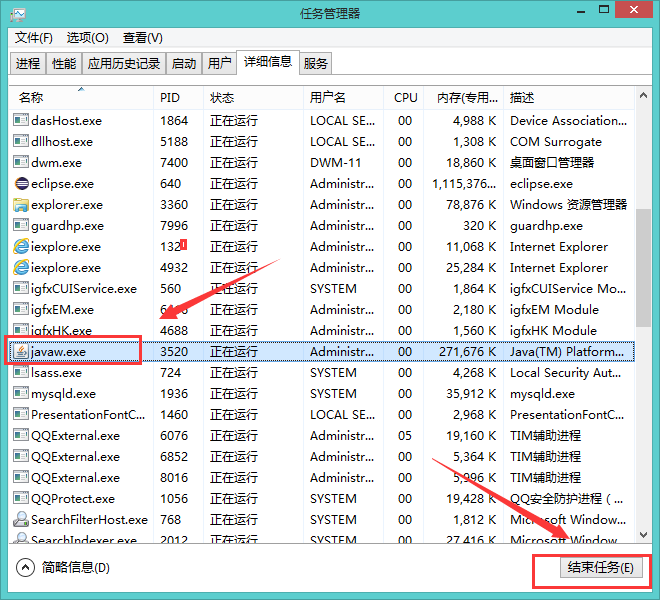Sort by the PID column header

coord(178,98)
